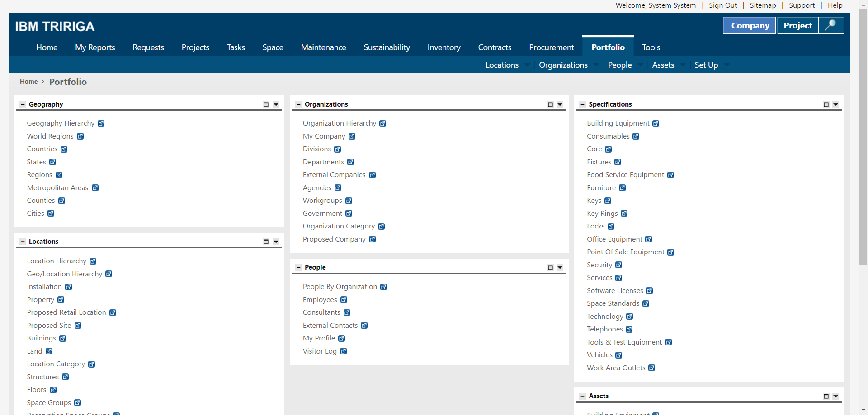Open the Contracts tab

pyautogui.click(x=495, y=47)
